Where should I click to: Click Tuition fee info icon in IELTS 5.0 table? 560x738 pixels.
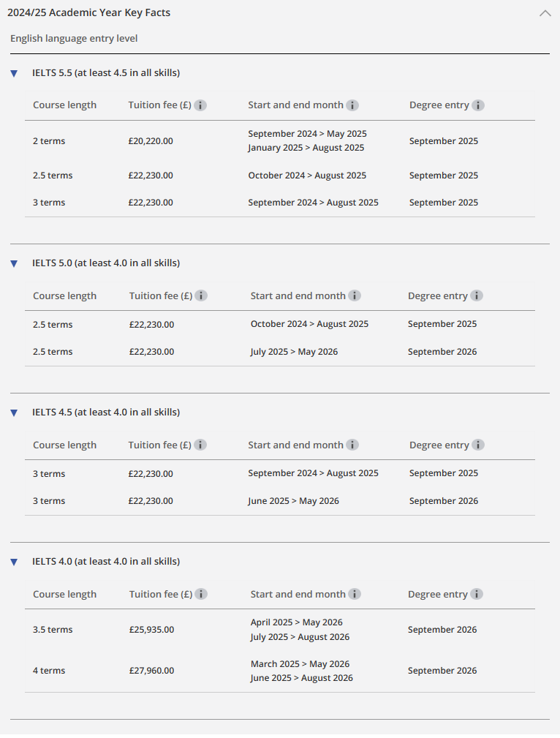coord(201,295)
